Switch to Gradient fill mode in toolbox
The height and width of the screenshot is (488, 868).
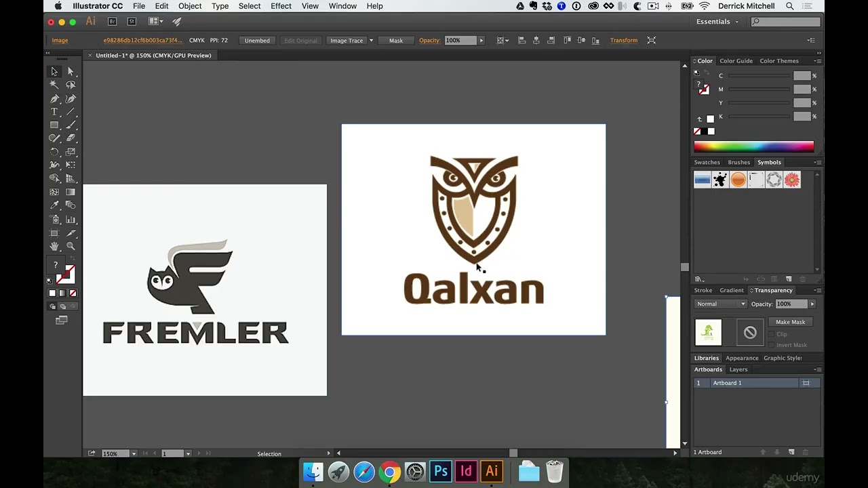pyautogui.click(x=62, y=293)
